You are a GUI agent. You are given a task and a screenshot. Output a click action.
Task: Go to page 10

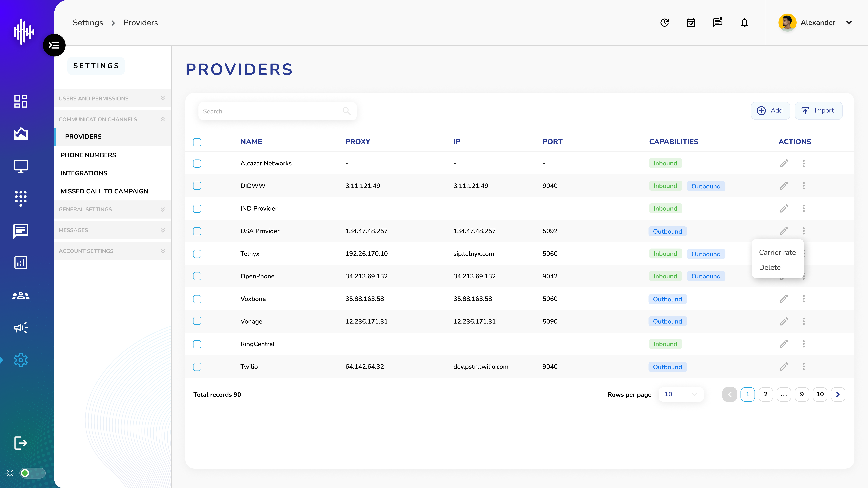tap(820, 394)
